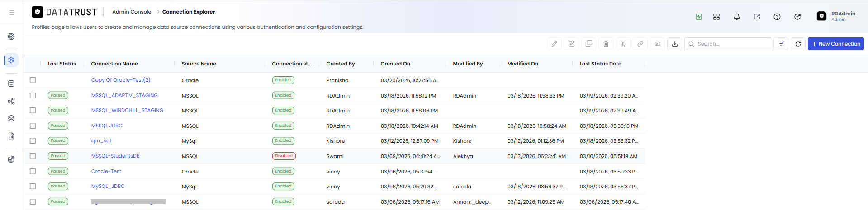Image resolution: width=868 pixels, height=210 pixels.
Task: Click Connection Explorer breadcrumb
Action: tap(189, 12)
